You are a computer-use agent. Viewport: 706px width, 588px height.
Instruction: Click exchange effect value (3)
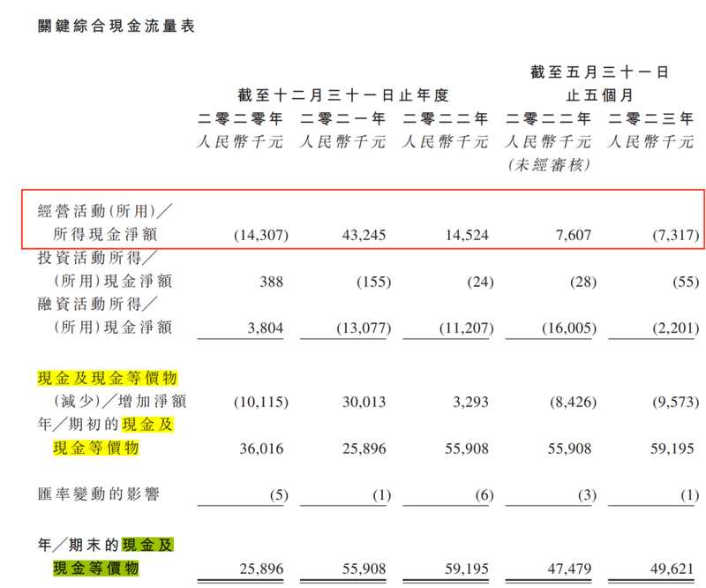click(587, 495)
